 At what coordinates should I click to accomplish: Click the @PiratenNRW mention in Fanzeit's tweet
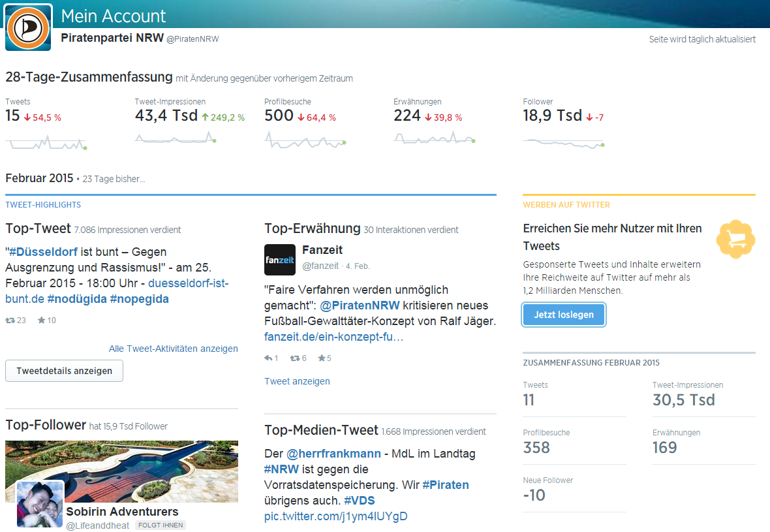click(x=360, y=305)
